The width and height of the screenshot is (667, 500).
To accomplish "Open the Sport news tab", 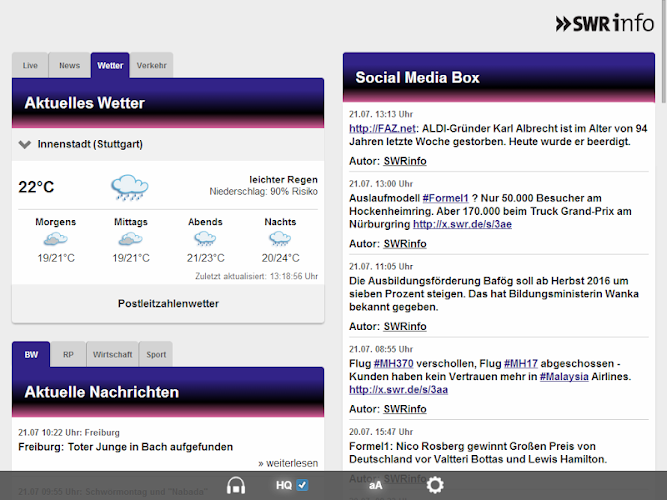I will coord(156,354).
